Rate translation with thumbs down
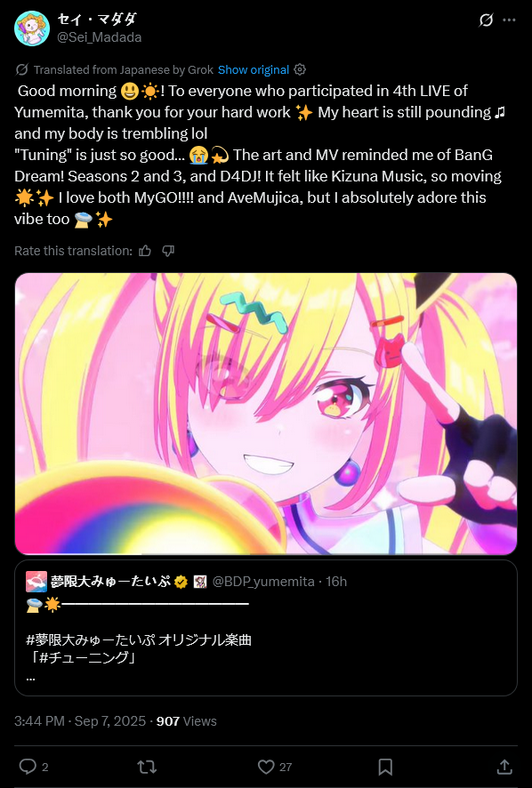This screenshot has width=532, height=788. coord(168,251)
